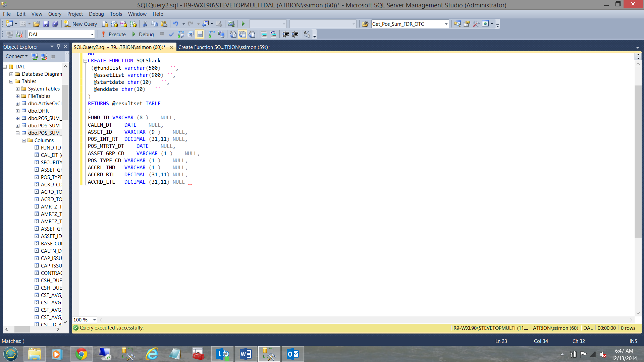Click the Undo arrow icon
The width and height of the screenshot is (644, 362).
(175, 24)
